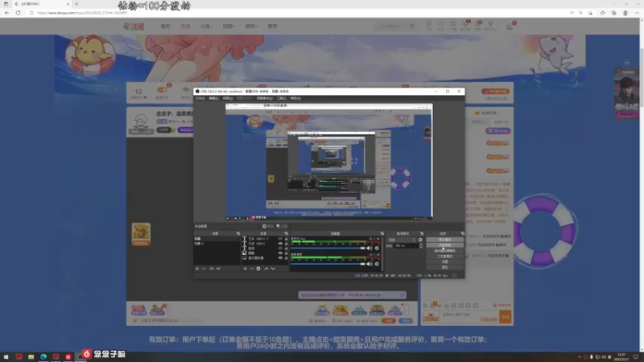Open Edge browser from taskbar
This screenshot has width=644, height=362.
click(x=43, y=357)
